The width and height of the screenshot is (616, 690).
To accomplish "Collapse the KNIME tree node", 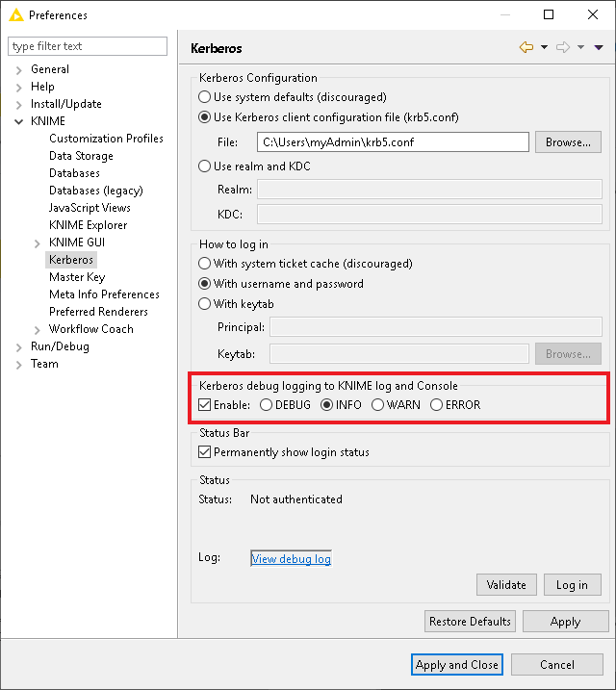I will point(18,121).
